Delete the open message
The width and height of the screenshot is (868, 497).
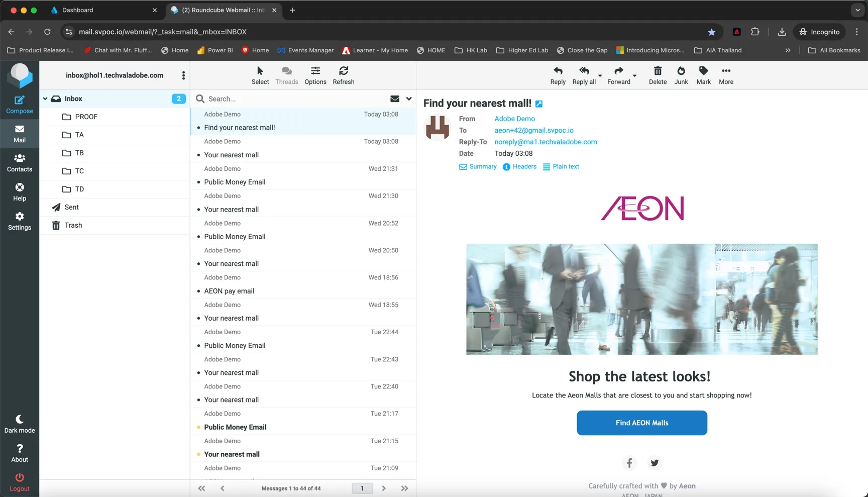tap(658, 75)
